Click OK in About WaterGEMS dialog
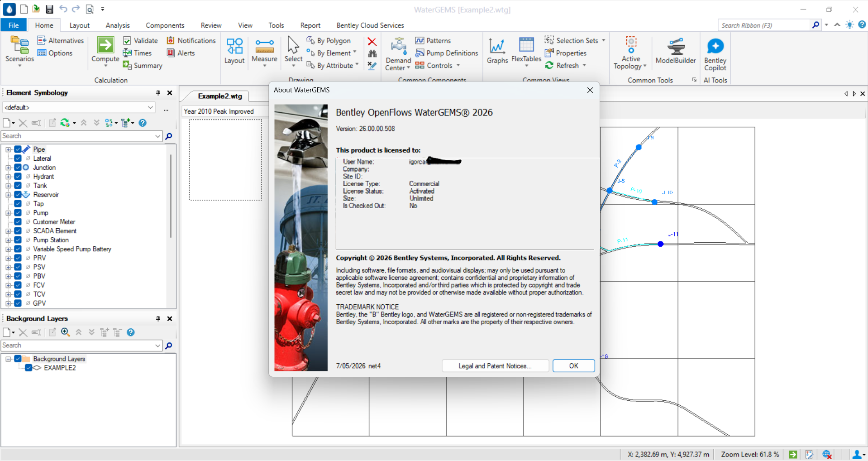 click(573, 366)
